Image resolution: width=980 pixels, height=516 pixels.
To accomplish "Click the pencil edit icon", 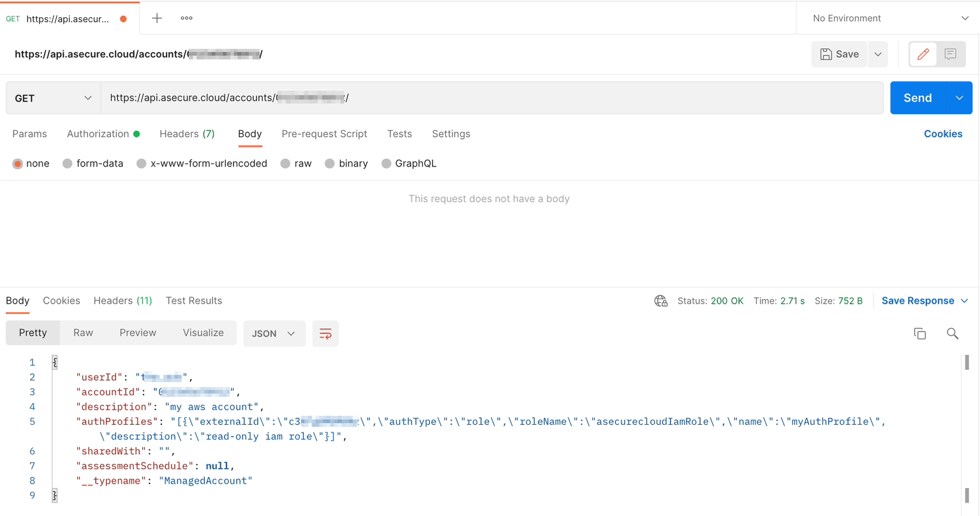I will click(923, 54).
